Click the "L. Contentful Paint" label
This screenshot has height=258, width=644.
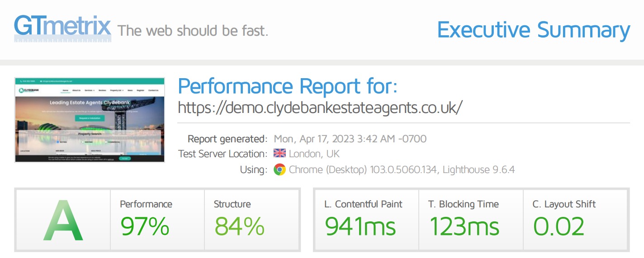coord(363,204)
